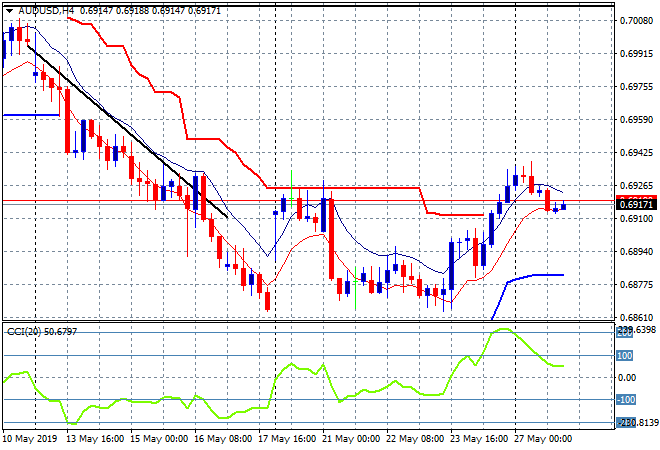Viewport: 660px width, 450px height.
Task: Click the 21 May 00:00 time label
Action: pyautogui.click(x=351, y=439)
